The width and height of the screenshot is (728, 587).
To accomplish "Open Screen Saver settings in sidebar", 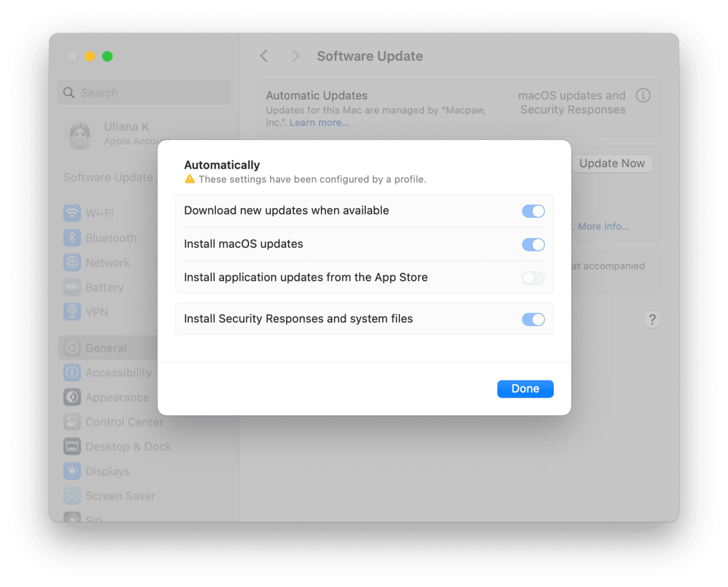I will (110, 496).
